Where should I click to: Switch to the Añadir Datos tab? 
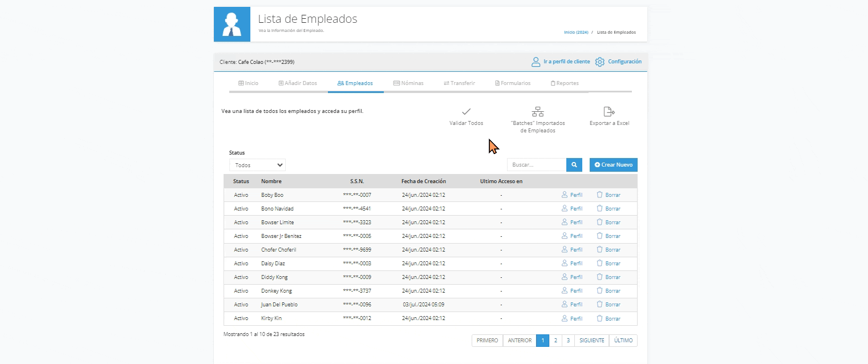pyautogui.click(x=298, y=83)
